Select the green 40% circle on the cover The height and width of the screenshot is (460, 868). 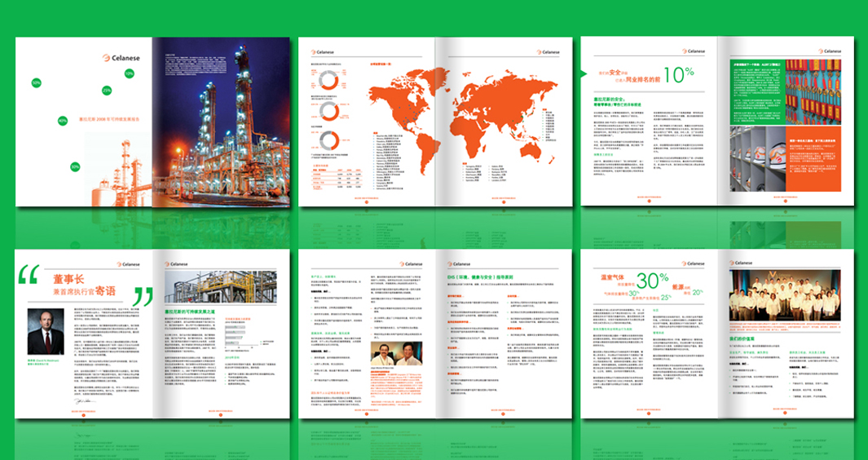(x=63, y=121)
